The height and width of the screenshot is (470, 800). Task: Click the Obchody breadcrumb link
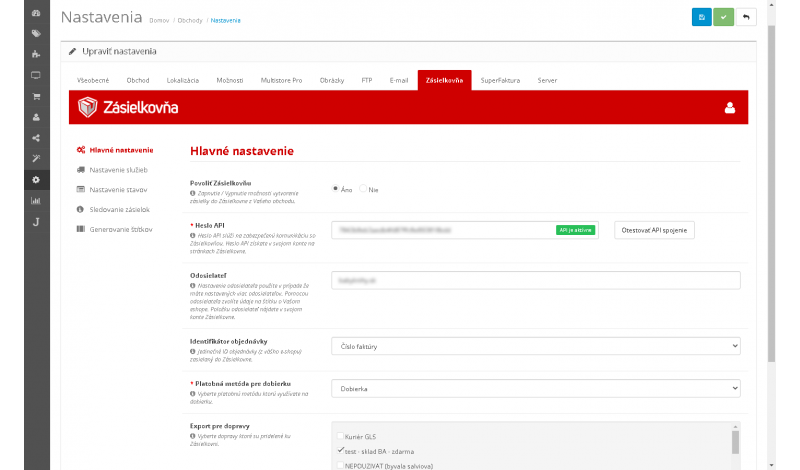[x=190, y=20]
